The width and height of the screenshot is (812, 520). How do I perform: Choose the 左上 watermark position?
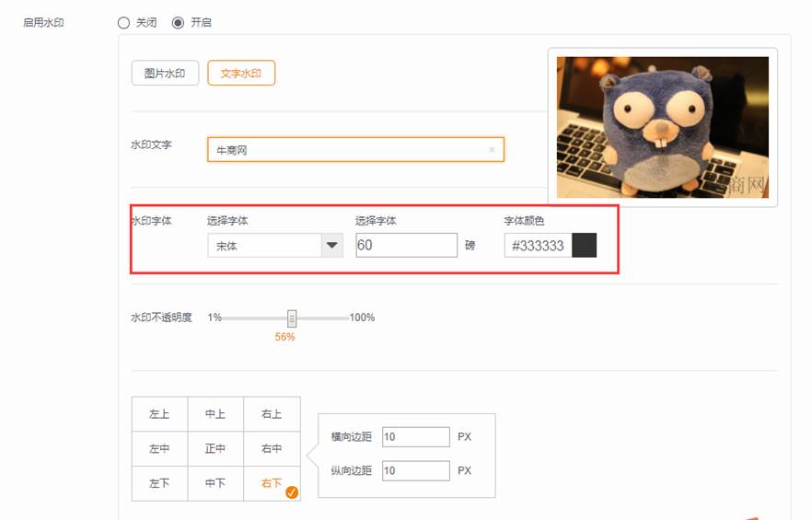159,414
